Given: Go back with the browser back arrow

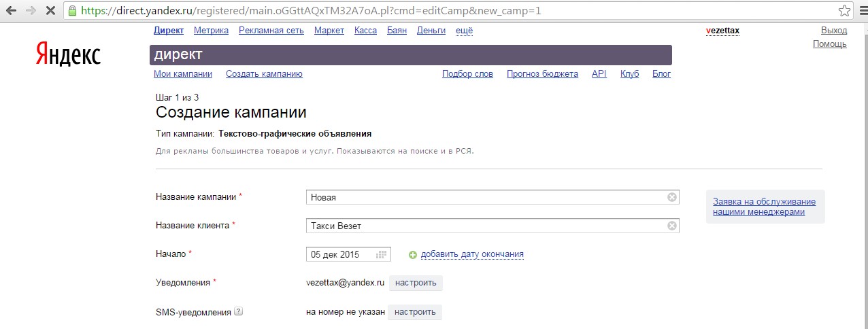Looking at the screenshot, I should tap(12, 11).
